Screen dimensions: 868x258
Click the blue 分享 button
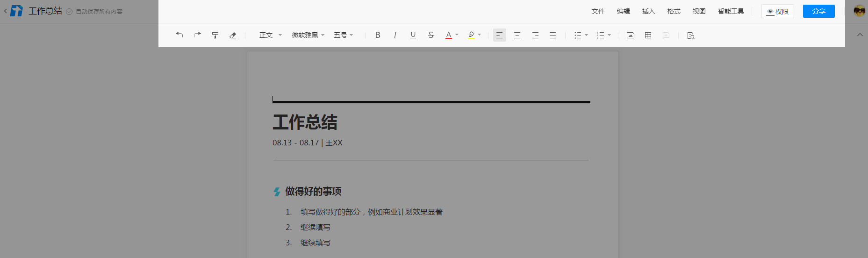coord(818,11)
